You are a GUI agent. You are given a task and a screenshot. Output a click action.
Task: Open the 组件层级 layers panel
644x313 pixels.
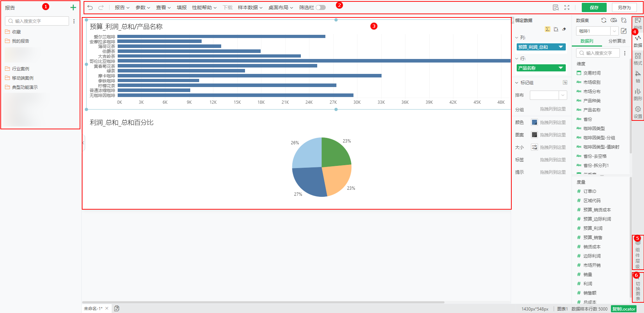[x=638, y=254]
